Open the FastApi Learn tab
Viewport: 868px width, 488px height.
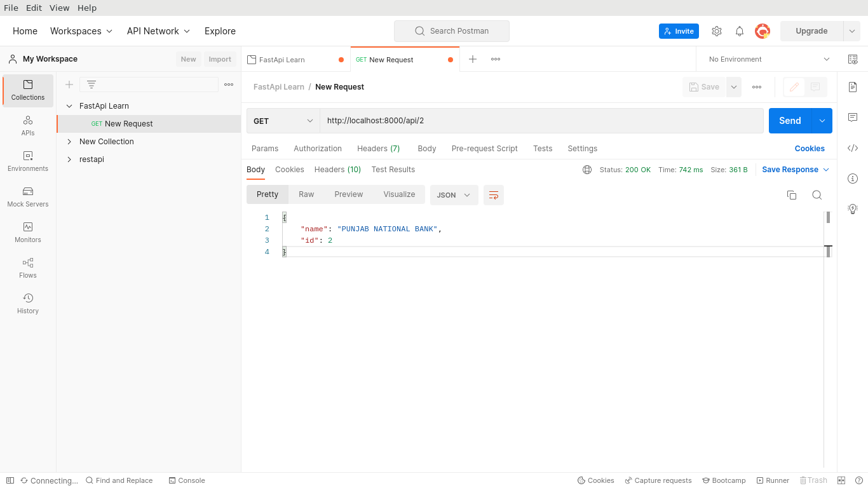coord(296,60)
